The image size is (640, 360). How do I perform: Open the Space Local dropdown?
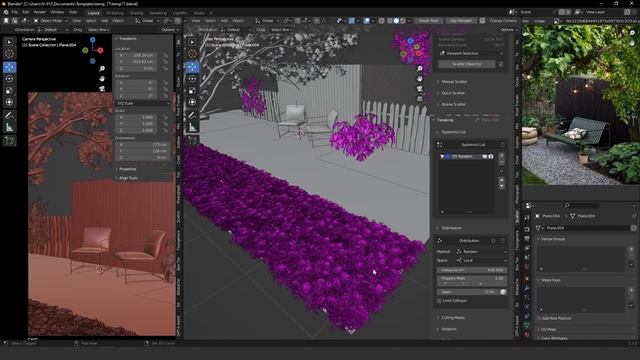[481, 260]
